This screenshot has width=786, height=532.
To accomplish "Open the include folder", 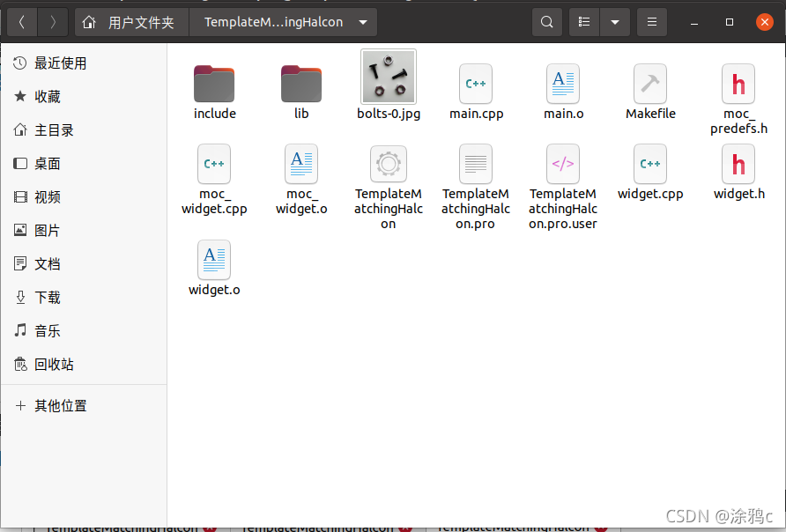I will [214, 78].
